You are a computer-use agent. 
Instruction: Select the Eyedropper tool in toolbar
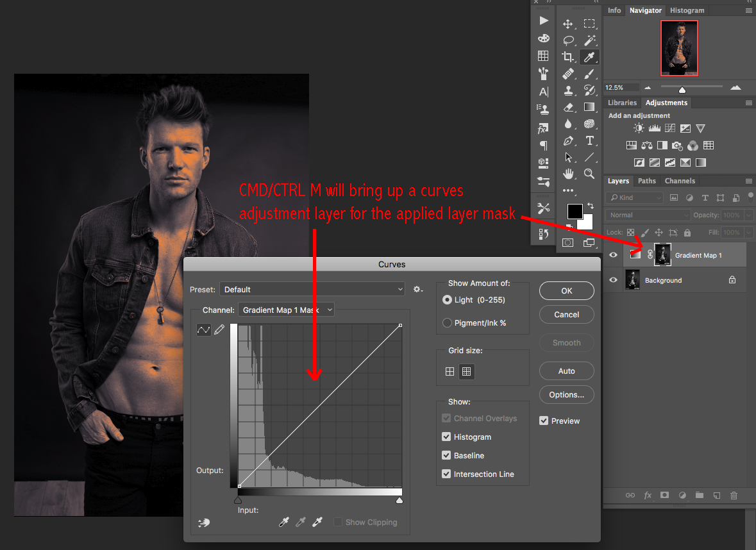[x=589, y=57]
